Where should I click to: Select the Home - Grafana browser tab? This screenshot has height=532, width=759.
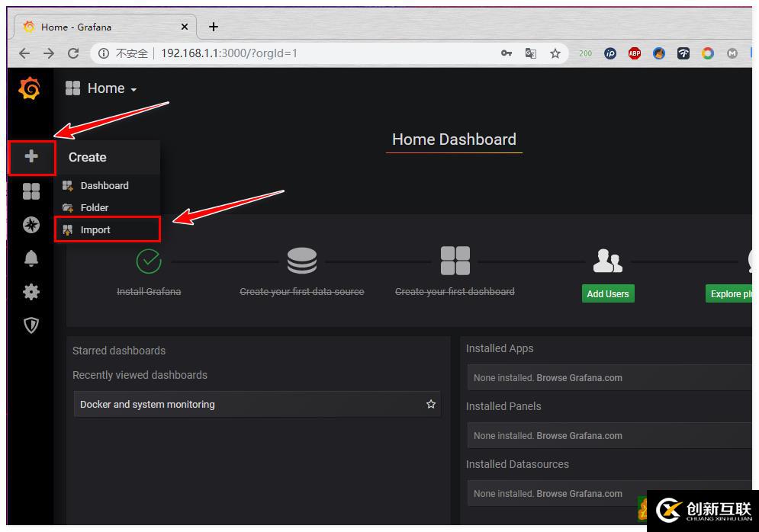pyautogui.click(x=105, y=27)
